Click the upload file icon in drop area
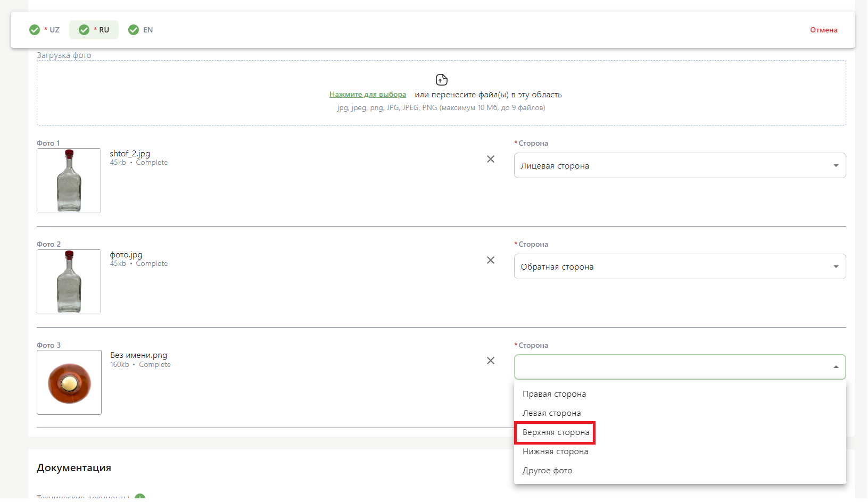This screenshot has height=502, width=868. (x=441, y=80)
